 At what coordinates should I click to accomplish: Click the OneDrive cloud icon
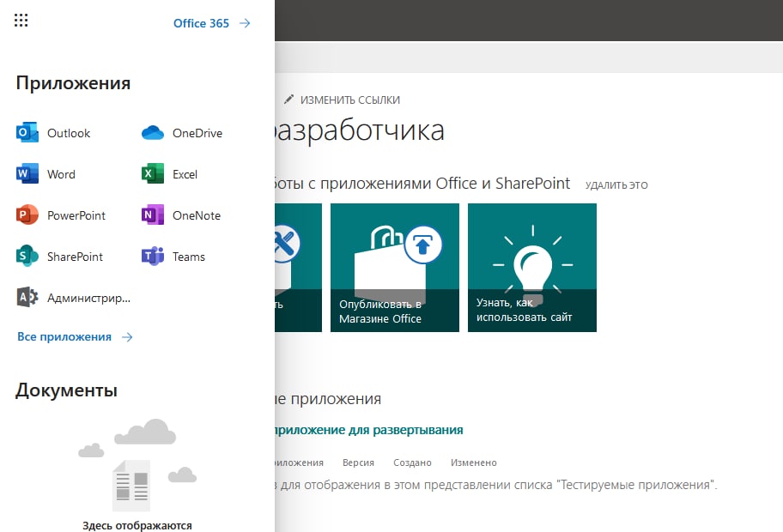[153, 133]
